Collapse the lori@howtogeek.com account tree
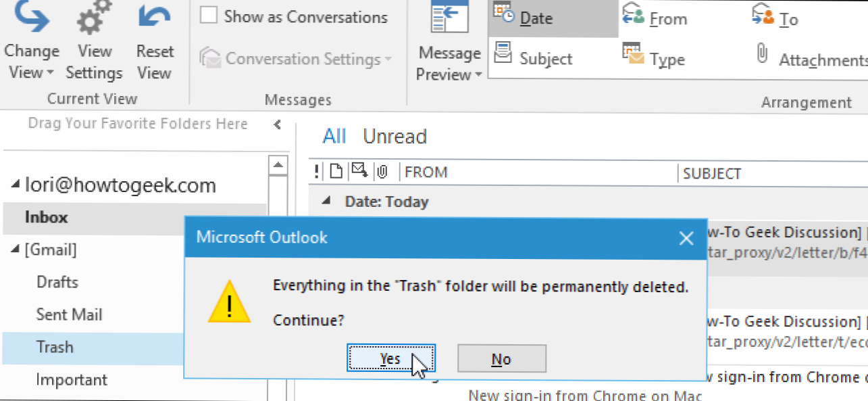Image resolution: width=868 pixels, height=401 pixels. [16, 185]
